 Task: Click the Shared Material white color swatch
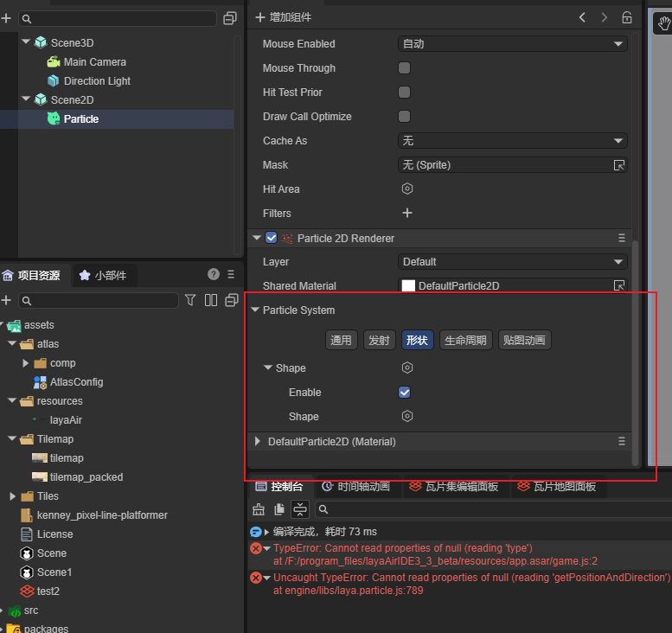[408, 286]
